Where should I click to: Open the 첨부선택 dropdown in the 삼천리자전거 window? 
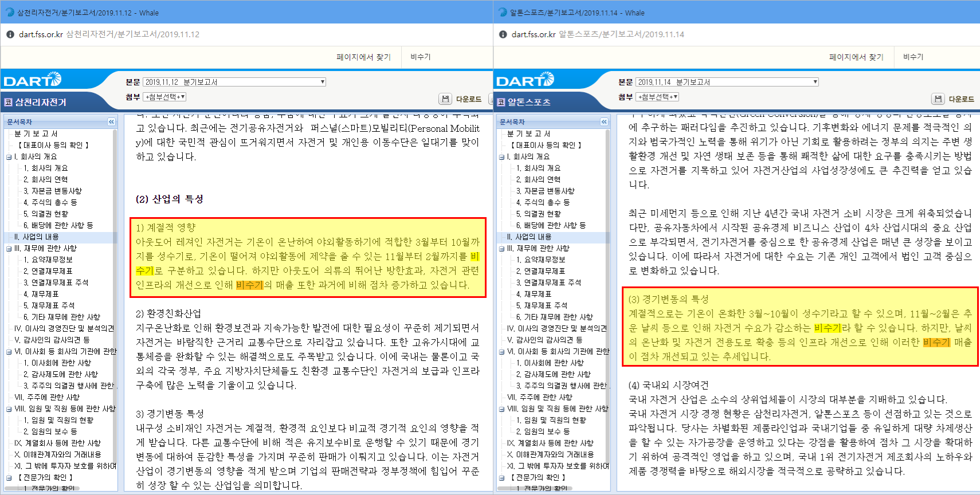(x=164, y=97)
